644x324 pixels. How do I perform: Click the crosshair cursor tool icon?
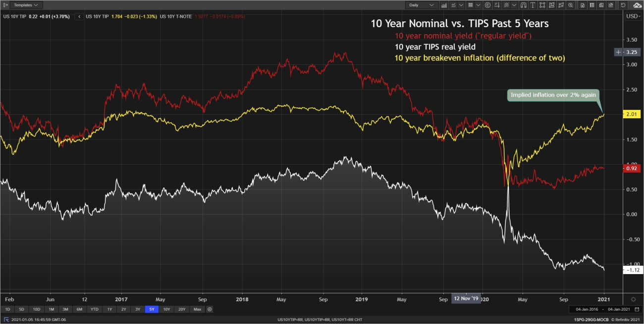(x=496, y=5)
